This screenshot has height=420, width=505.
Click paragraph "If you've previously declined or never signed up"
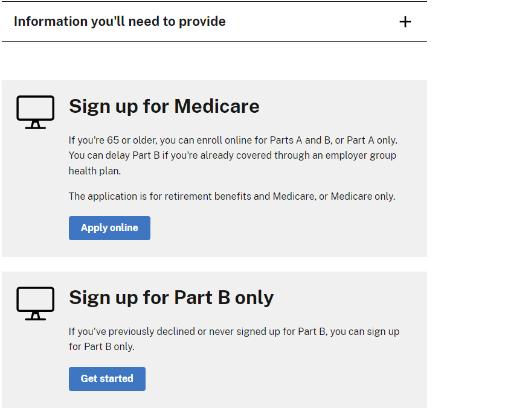pyautogui.click(x=234, y=339)
